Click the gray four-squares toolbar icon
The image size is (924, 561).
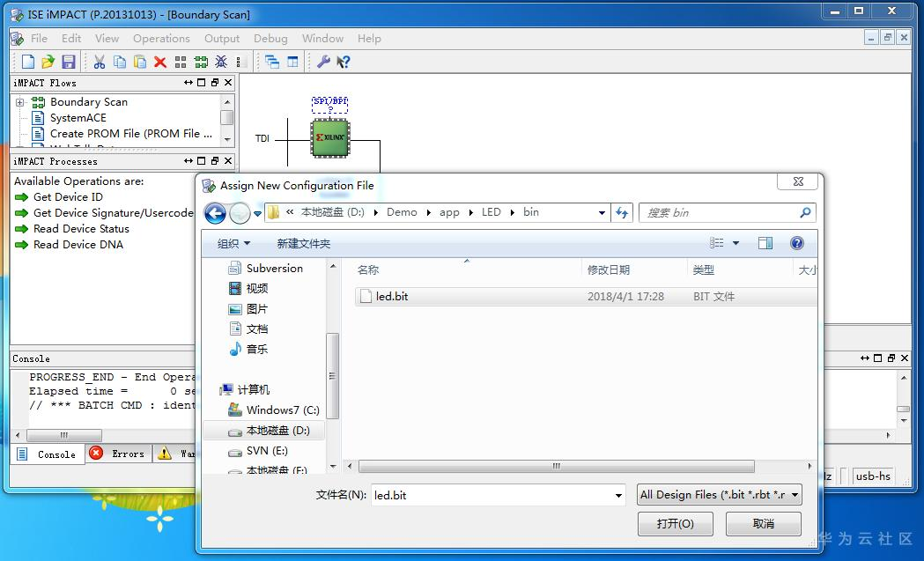click(181, 62)
